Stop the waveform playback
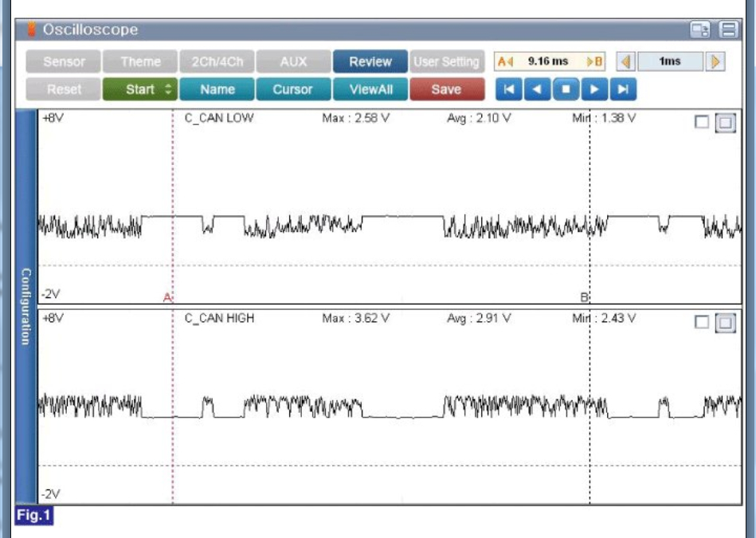 tap(566, 89)
